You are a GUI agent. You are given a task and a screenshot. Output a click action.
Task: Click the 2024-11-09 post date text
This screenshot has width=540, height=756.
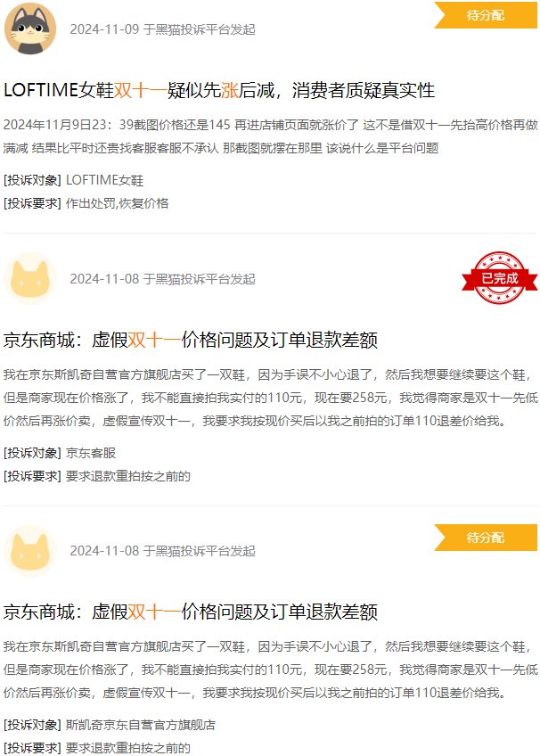pyautogui.click(x=162, y=29)
